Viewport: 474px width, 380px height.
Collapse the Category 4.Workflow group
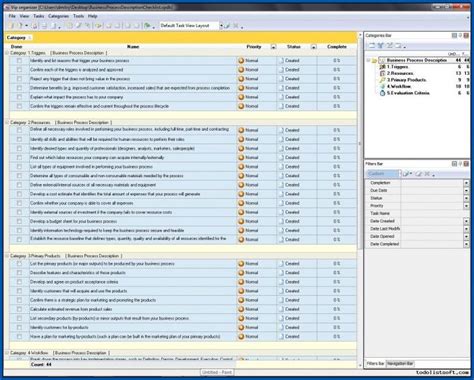pyautogui.click(x=7, y=353)
